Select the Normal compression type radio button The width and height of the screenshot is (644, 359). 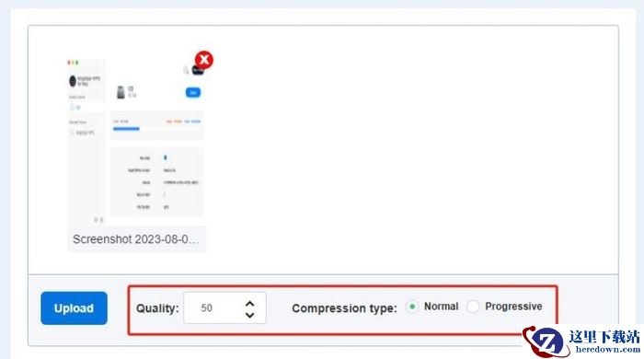pos(412,307)
